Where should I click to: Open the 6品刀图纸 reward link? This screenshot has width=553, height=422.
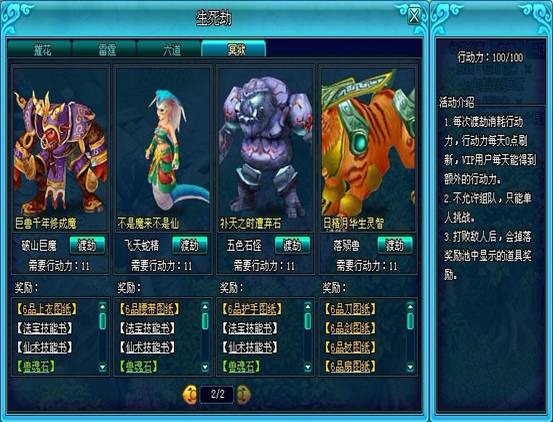350,309
